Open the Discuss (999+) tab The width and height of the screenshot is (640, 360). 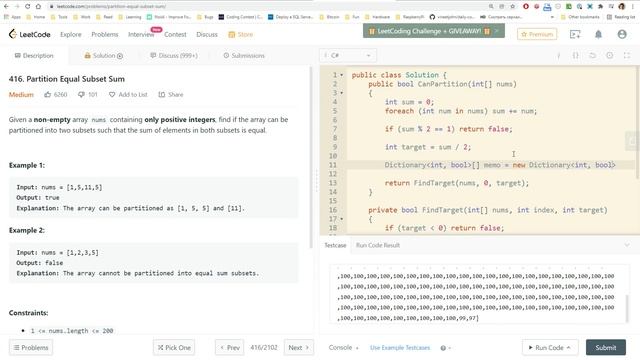(x=174, y=56)
